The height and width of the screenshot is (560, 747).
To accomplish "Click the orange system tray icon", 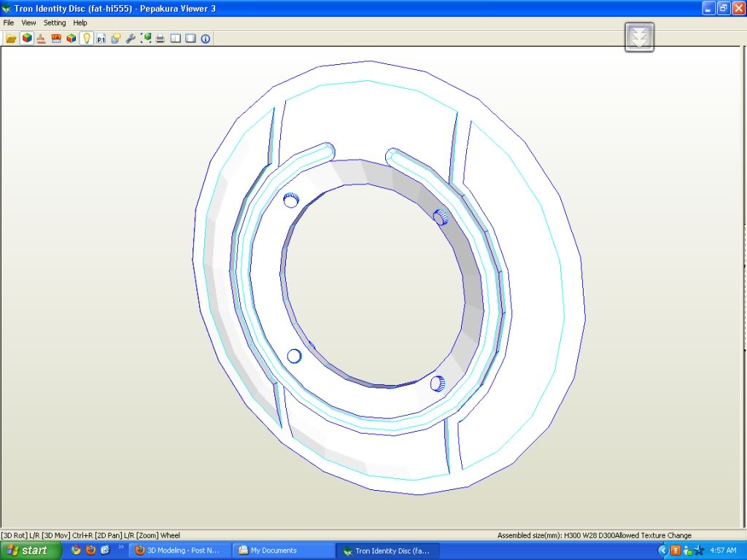I will click(x=675, y=551).
